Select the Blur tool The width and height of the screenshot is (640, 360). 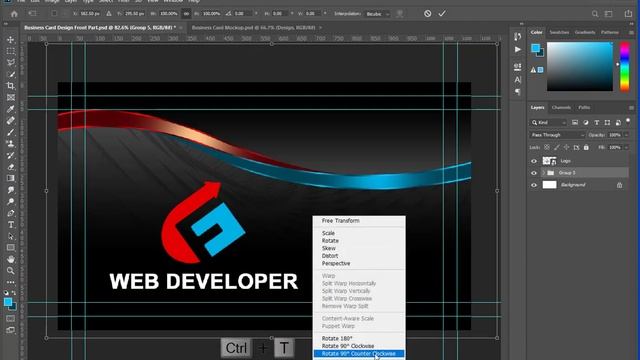(x=11, y=190)
